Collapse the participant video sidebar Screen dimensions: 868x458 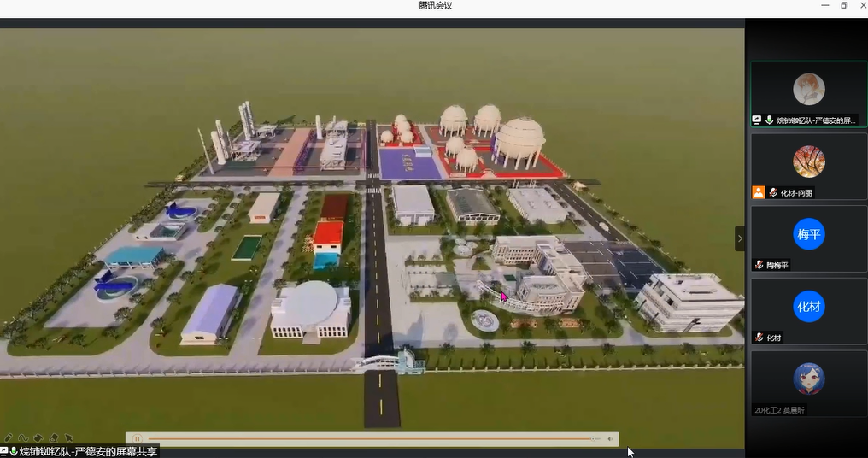(740, 238)
